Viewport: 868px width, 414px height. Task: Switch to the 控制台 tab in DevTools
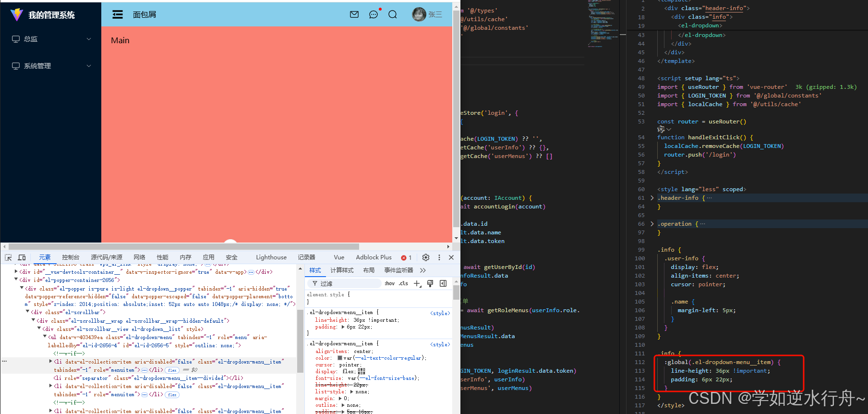click(71, 257)
